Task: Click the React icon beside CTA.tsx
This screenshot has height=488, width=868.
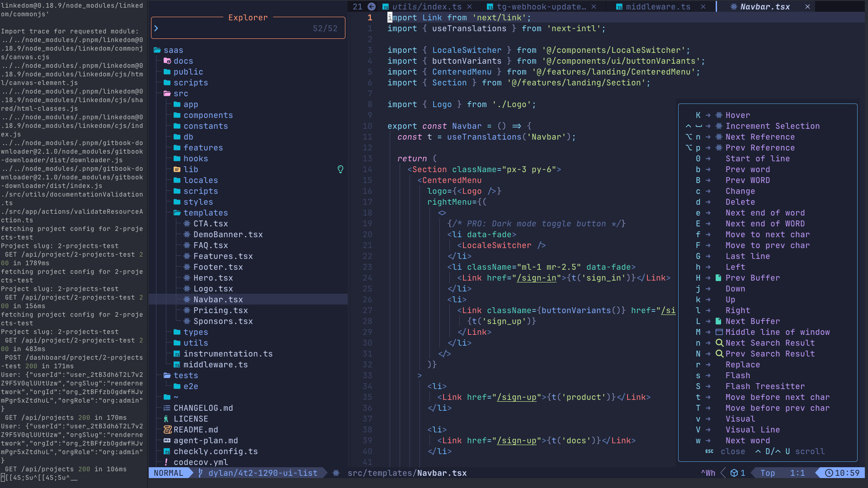Action: 187,224
